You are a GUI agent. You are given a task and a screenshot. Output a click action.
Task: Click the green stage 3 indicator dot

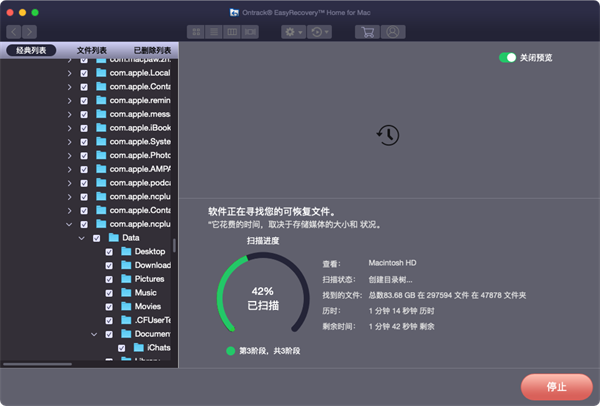click(230, 351)
